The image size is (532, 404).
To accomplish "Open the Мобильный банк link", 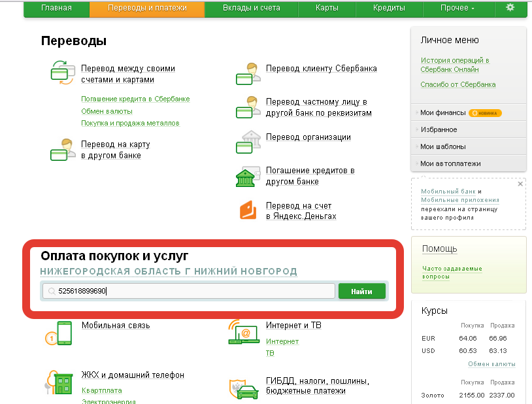I will pyautogui.click(x=448, y=191).
